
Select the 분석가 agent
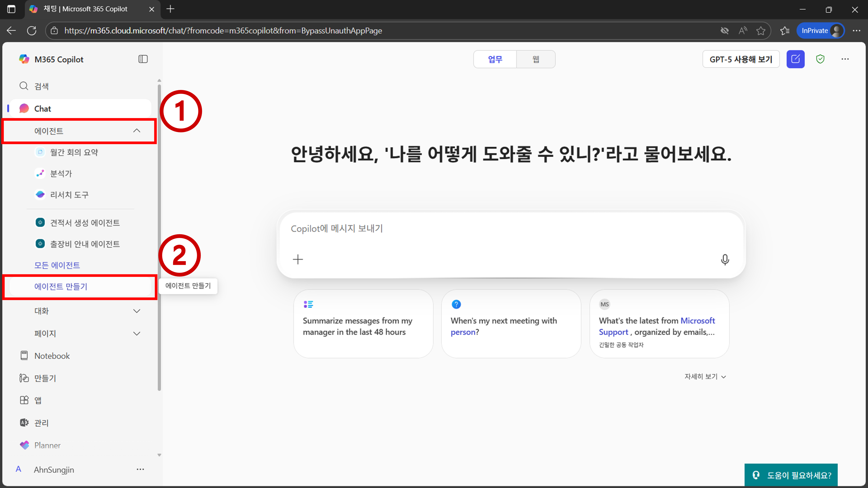(x=61, y=174)
